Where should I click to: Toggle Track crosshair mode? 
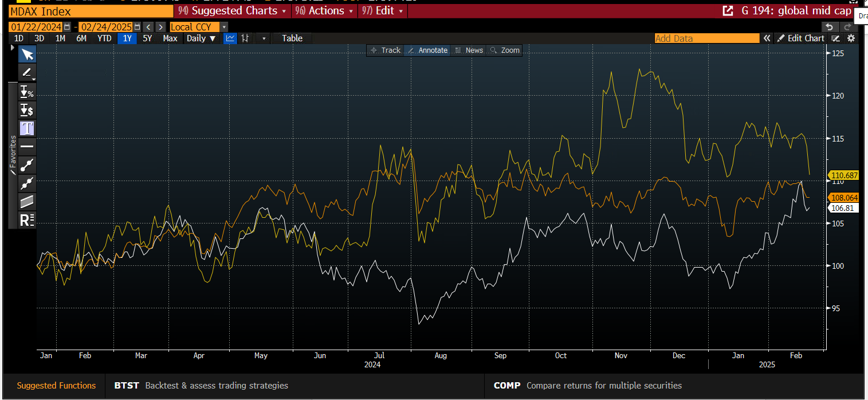(386, 50)
